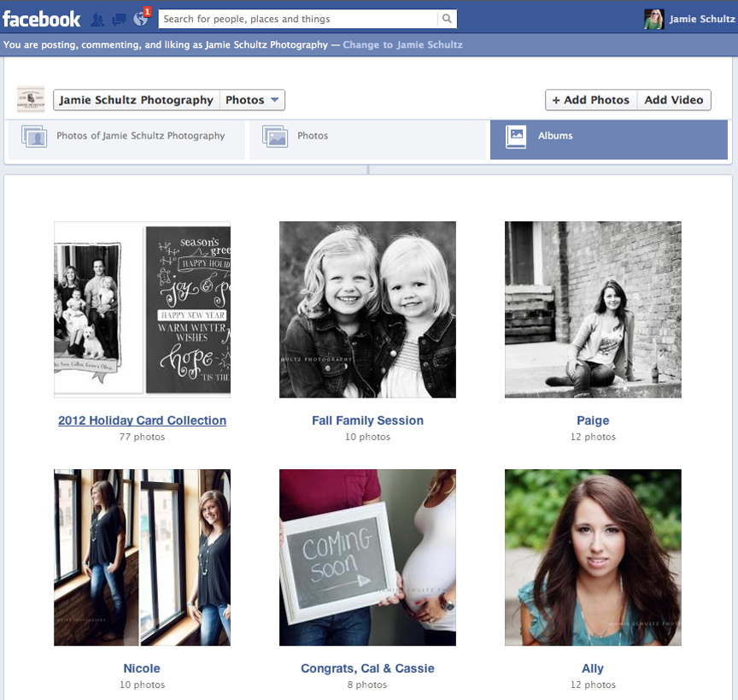Click Jamie Schultz Photography page logo
738x700 pixels.
(31, 100)
